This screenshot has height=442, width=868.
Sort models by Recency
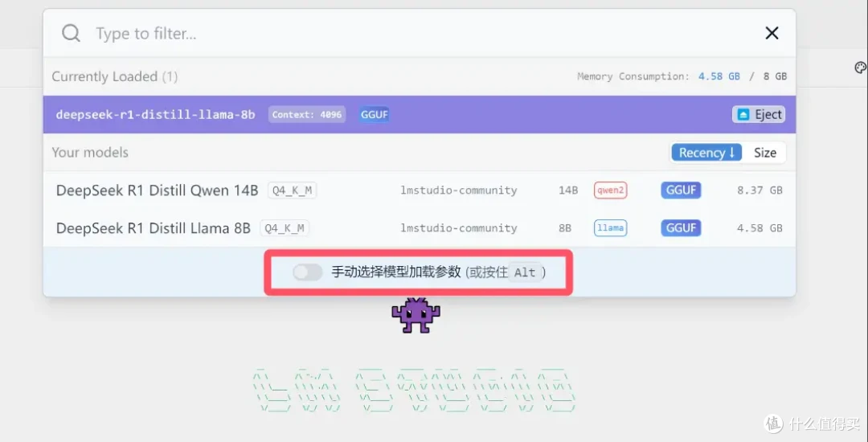click(x=706, y=153)
